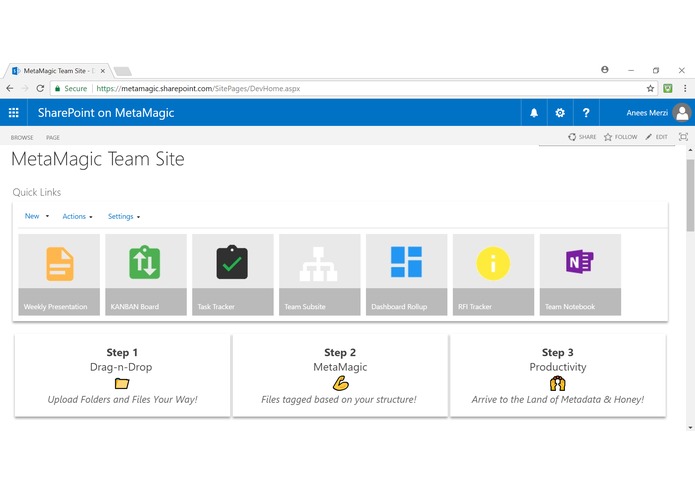The image size is (695, 494).
Task: Click 'Upload Folders and Files Your Way!' text
Action: point(122,399)
